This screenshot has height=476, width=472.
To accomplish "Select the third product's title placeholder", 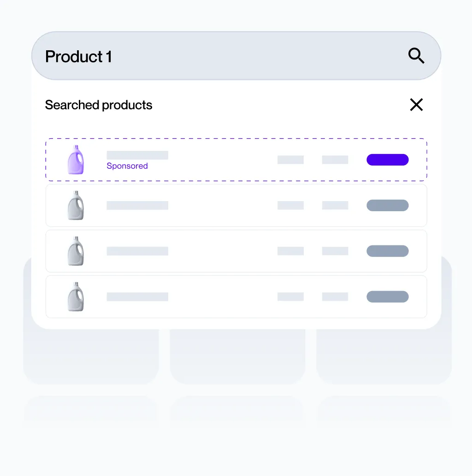I will coord(137,251).
